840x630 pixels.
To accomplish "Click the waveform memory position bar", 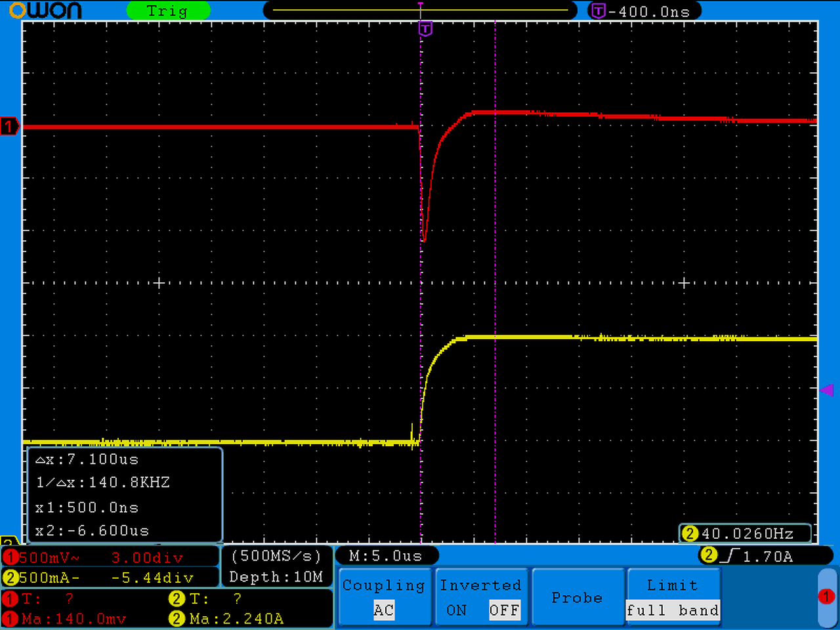I will click(x=420, y=10).
